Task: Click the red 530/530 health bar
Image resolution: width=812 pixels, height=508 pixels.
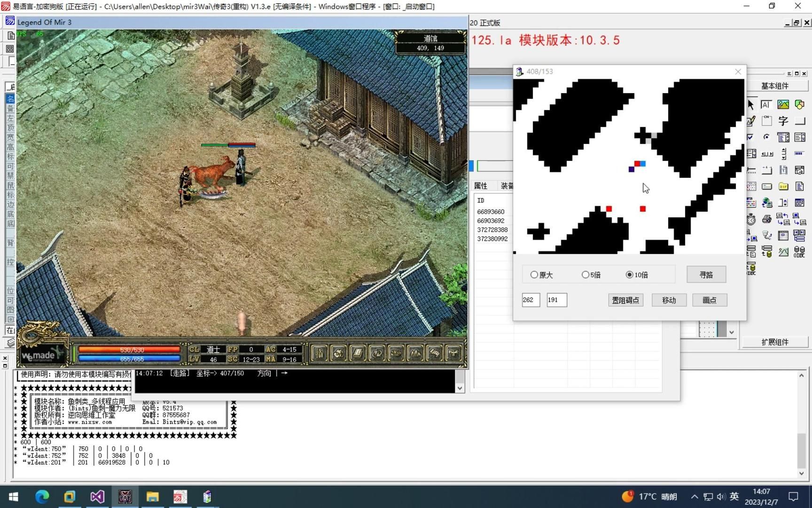Action: [x=129, y=350]
